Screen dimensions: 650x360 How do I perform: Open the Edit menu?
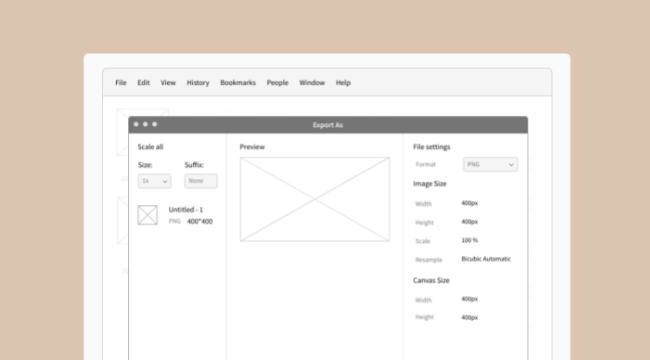[x=143, y=83]
